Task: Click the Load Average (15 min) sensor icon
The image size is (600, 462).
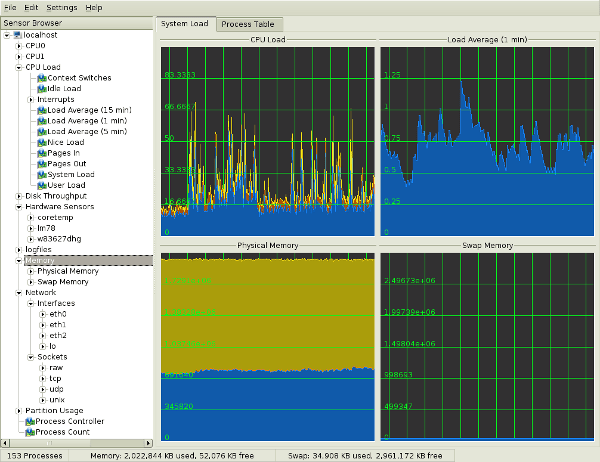Action: pos(42,110)
